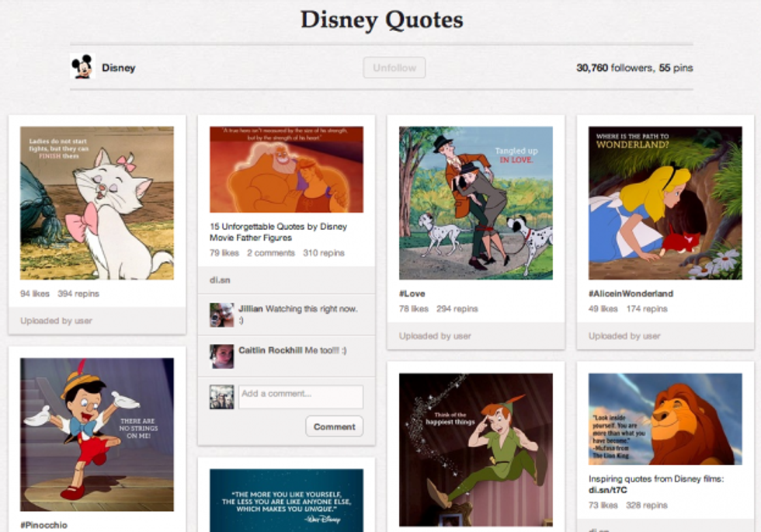This screenshot has height=532, width=761.
Task: Open the di.sn/t7C link in Lion King pin
Action: tap(610, 491)
